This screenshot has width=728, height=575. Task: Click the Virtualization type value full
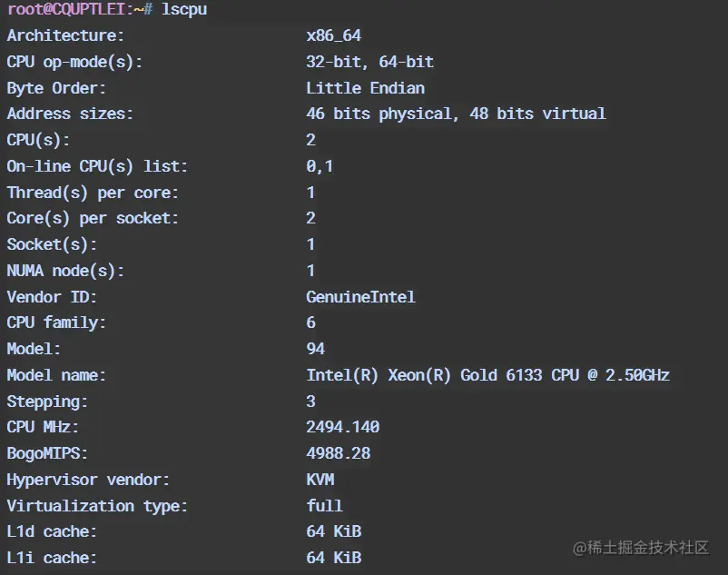pyautogui.click(x=324, y=505)
